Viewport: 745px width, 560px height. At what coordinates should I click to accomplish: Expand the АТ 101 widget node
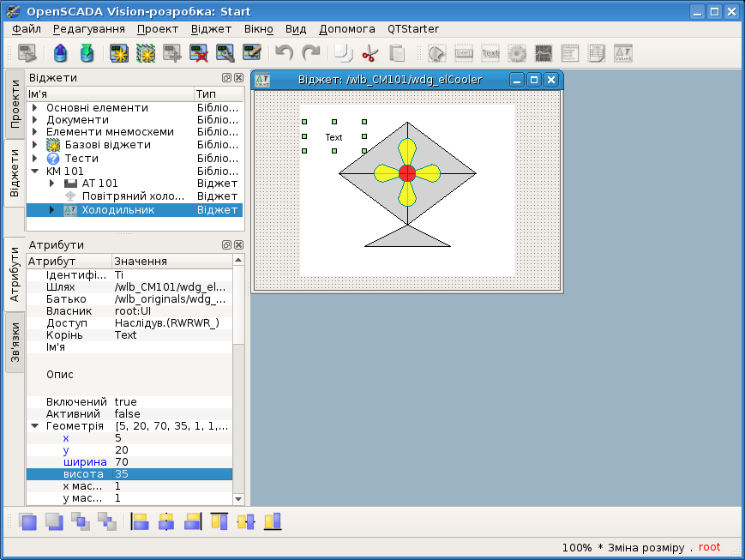click(52, 184)
